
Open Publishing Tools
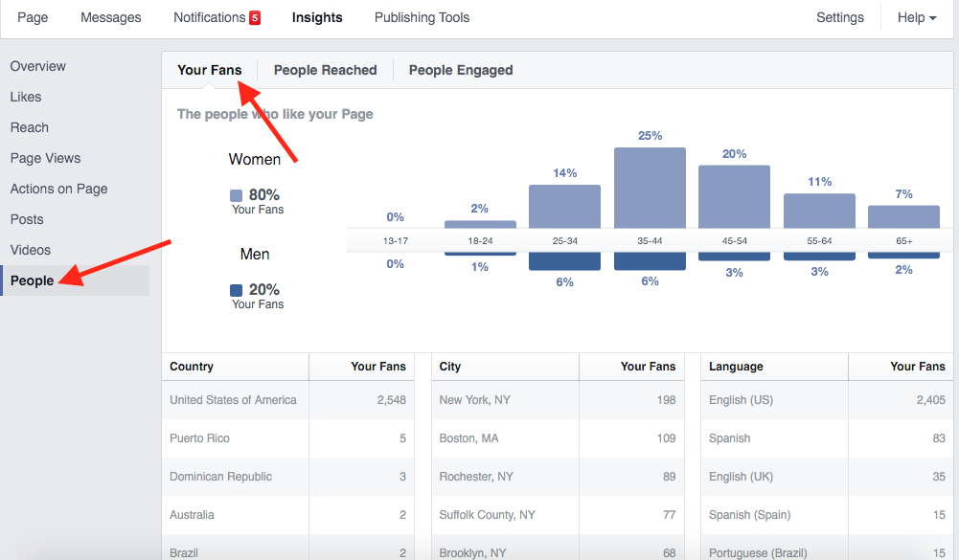[422, 17]
